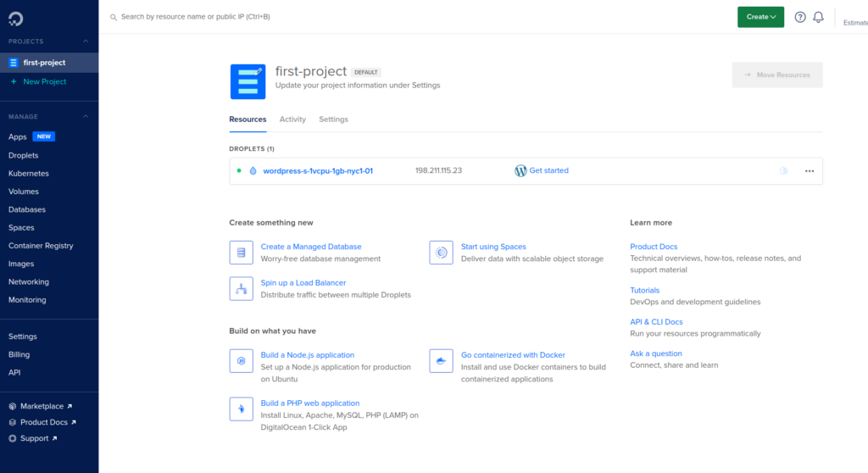
Task: Open Images in the sidebar
Action: [x=21, y=264]
